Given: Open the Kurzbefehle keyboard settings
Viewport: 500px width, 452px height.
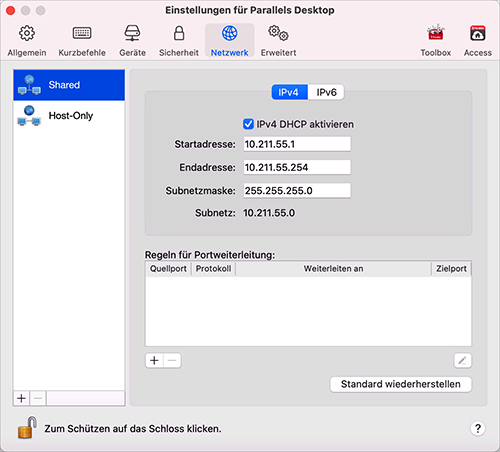Looking at the screenshot, I should pyautogui.click(x=82, y=40).
